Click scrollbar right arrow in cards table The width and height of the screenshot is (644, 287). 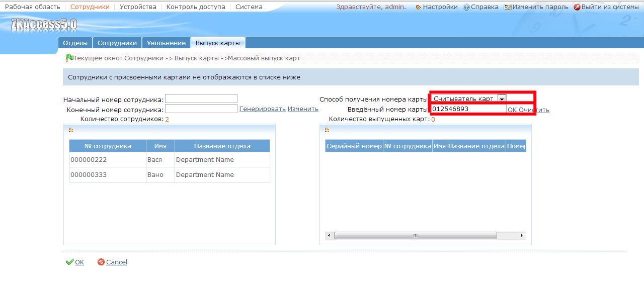pyautogui.click(x=522, y=235)
